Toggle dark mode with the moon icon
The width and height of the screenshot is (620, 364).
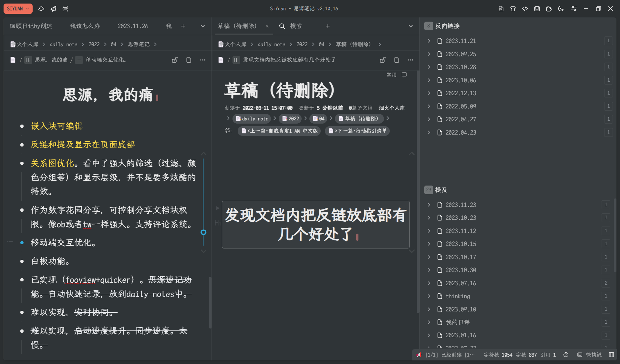(x=561, y=9)
